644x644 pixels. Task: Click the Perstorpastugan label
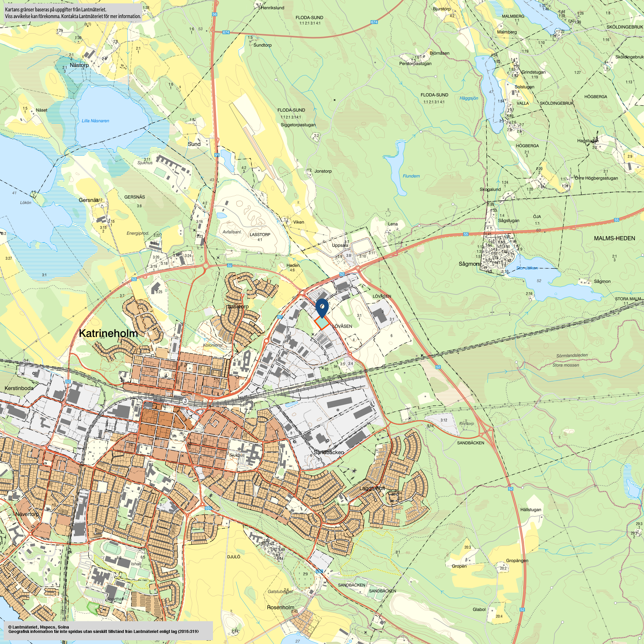coord(415,63)
